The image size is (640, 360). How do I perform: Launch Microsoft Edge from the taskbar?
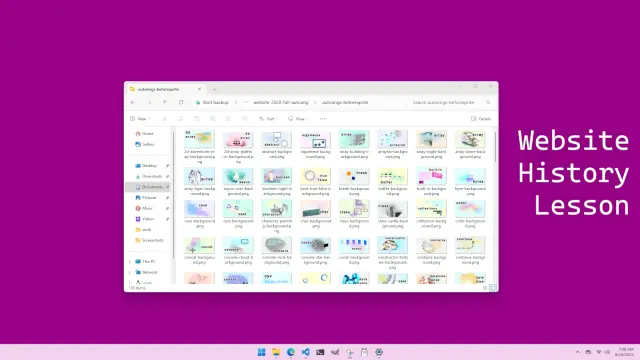pyautogui.click(x=291, y=352)
